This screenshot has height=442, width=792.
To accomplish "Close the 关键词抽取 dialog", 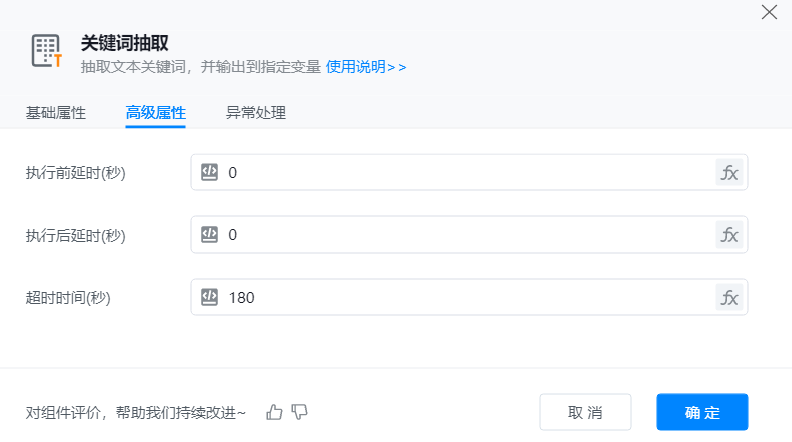I will [x=769, y=12].
